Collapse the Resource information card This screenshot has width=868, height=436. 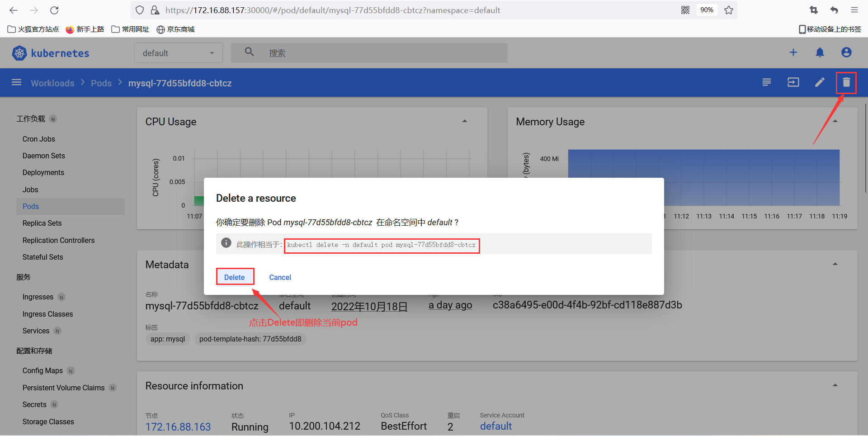pyautogui.click(x=835, y=385)
